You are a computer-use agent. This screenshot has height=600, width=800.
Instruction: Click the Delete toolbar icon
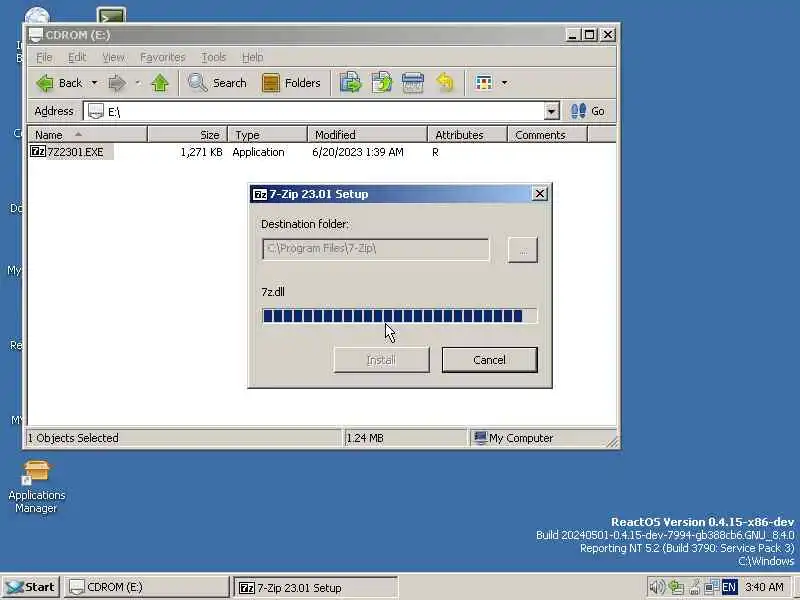[x=413, y=83]
